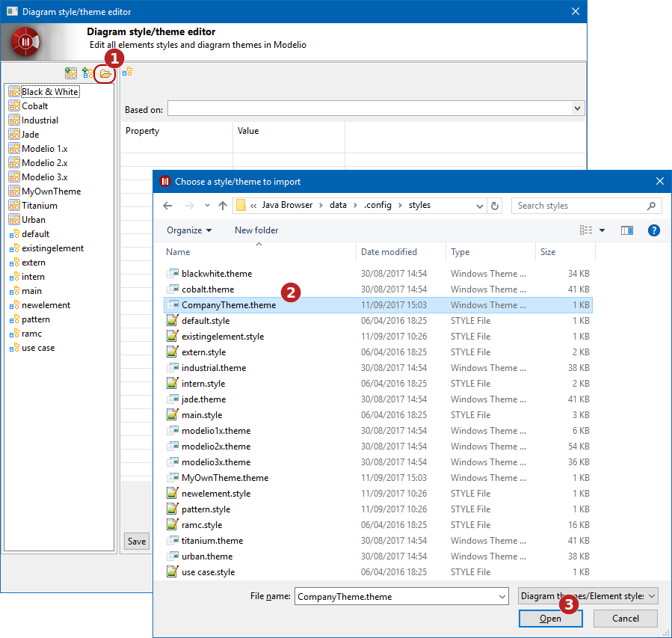Click the Titanium theme icon

(14, 206)
